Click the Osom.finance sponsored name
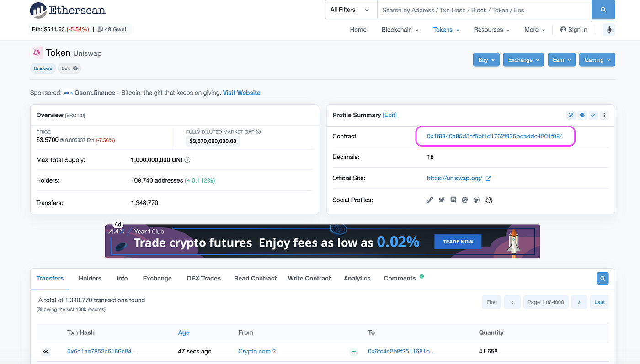The image size is (640, 364). (95, 93)
